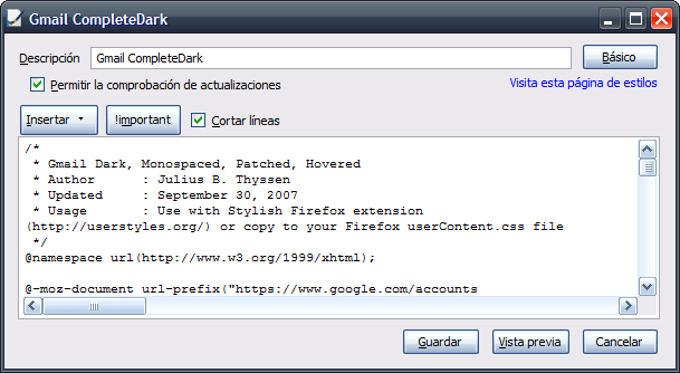Click the vertical scrollbar down arrow
The image size is (680, 373).
coord(647,287)
